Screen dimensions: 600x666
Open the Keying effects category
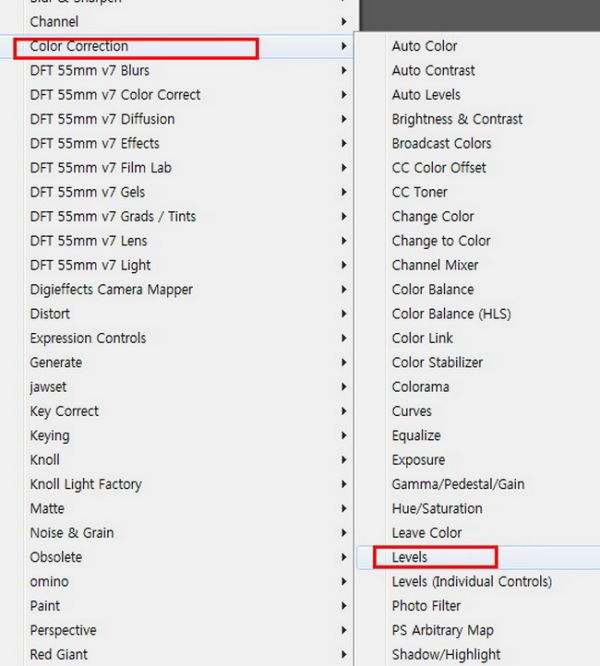[x=50, y=436]
